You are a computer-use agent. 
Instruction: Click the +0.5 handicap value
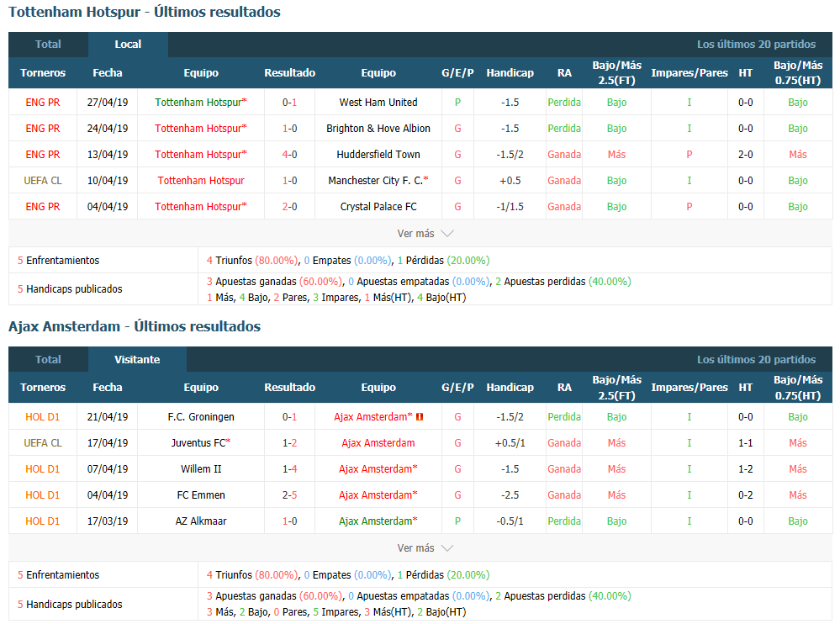(x=510, y=181)
